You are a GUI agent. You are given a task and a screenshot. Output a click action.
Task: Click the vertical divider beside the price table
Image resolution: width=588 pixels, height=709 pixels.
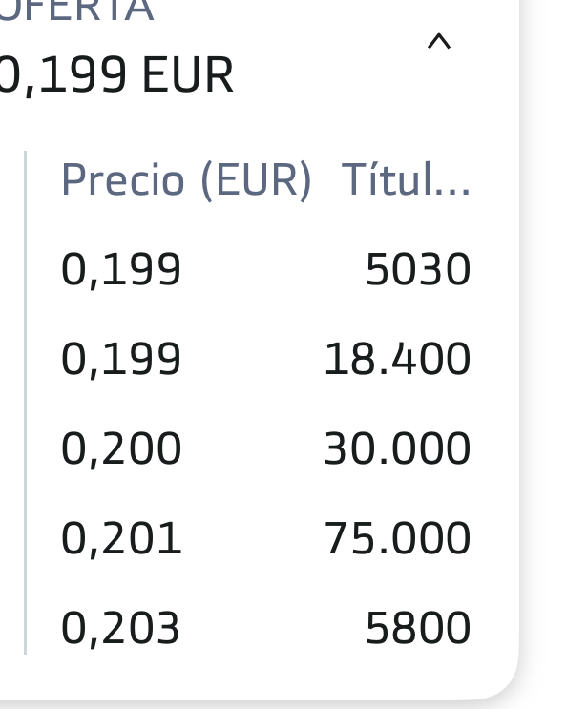click(26, 403)
